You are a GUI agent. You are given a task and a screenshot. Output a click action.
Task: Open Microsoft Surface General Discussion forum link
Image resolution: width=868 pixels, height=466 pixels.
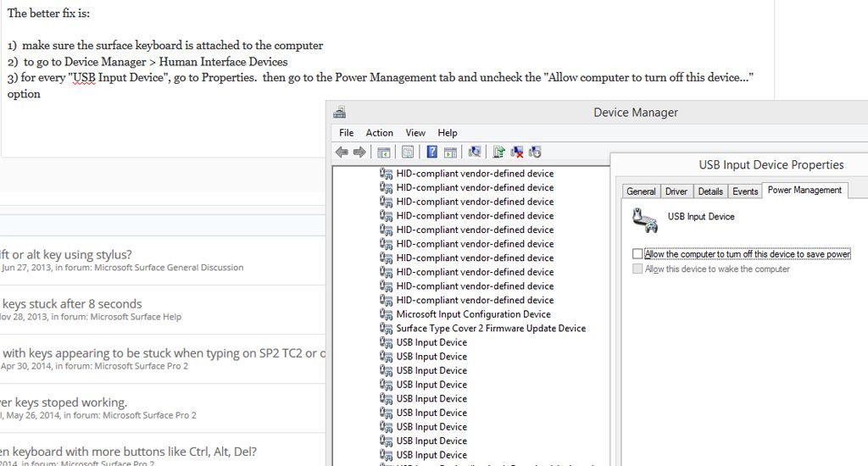[169, 267]
